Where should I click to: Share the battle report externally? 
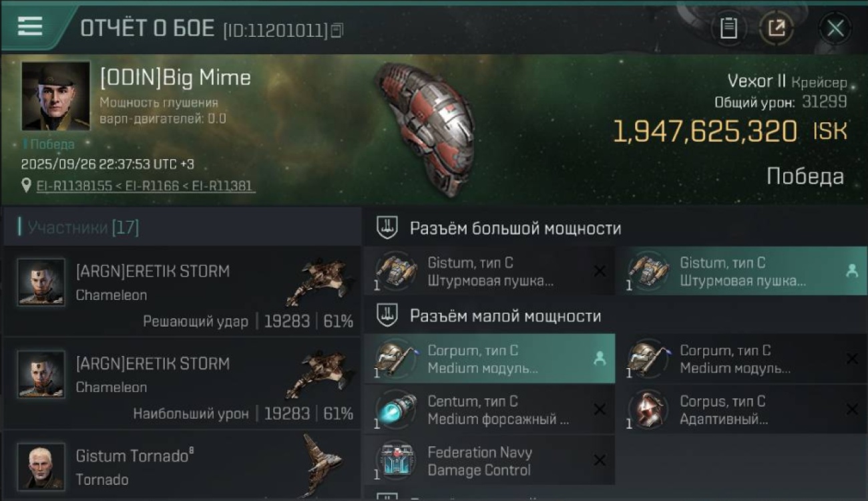pyautogui.click(x=777, y=28)
